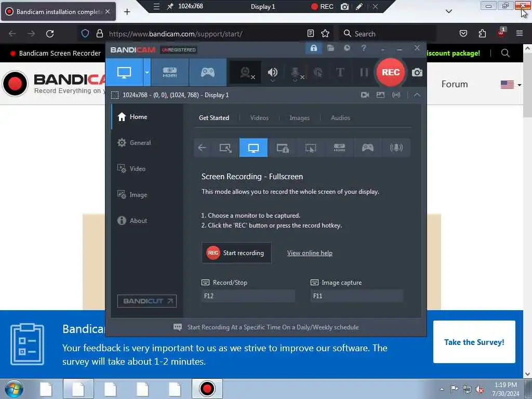Image resolution: width=532 pixels, height=399 pixels.
Task: Select around mouse mode icon
Action: [x=311, y=148]
